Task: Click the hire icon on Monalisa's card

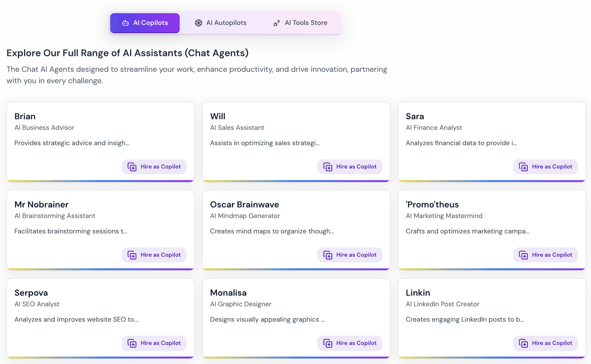Action: point(328,343)
